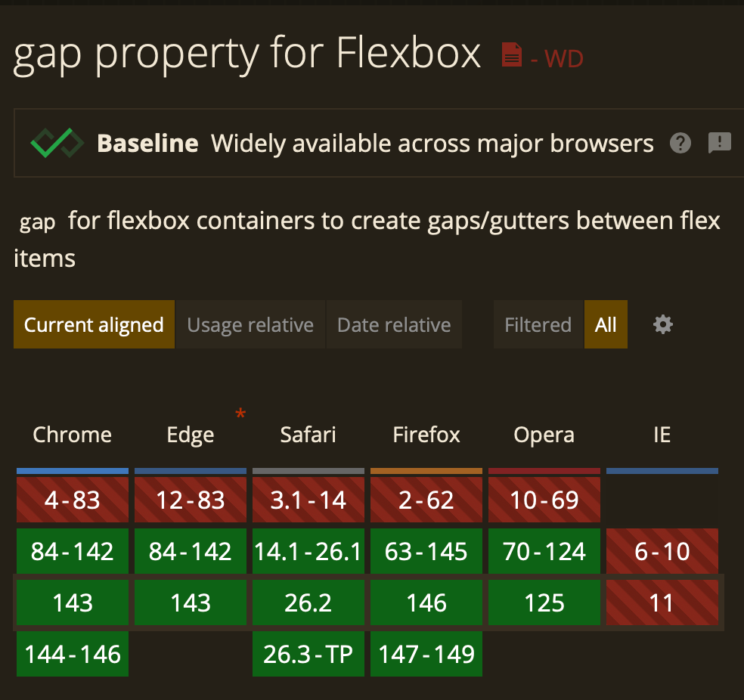Switch to Usage relative view

coord(250,325)
